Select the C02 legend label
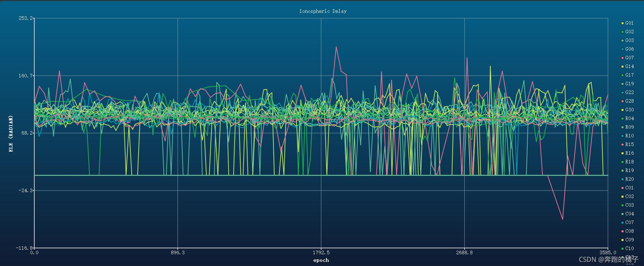Image resolution: width=644 pixels, height=266 pixels. tap(627, 197)
